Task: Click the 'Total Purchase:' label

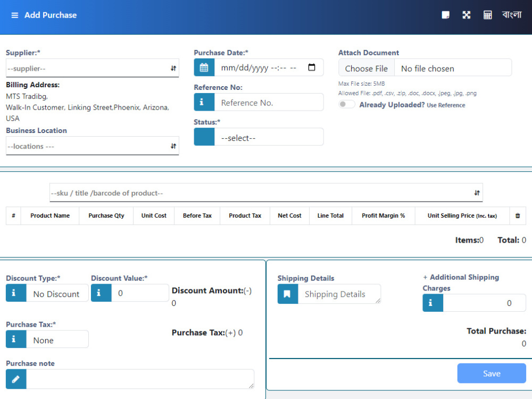Action: click(496, 331)
